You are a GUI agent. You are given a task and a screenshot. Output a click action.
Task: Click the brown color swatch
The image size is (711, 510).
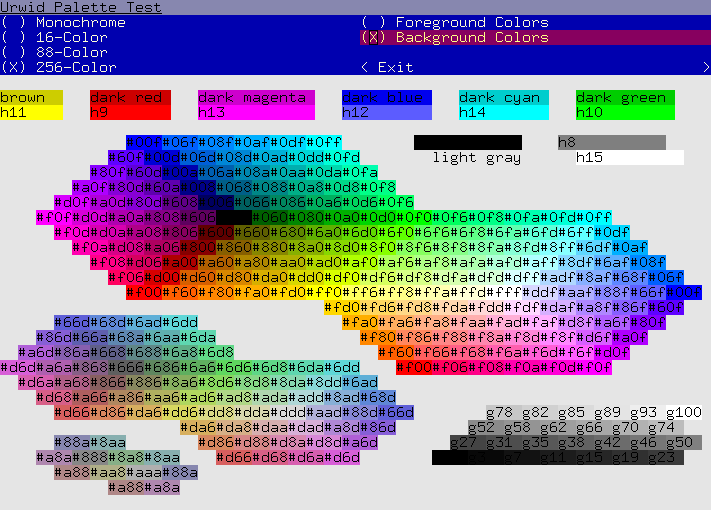pyautogui.click(x=31, y=97)
